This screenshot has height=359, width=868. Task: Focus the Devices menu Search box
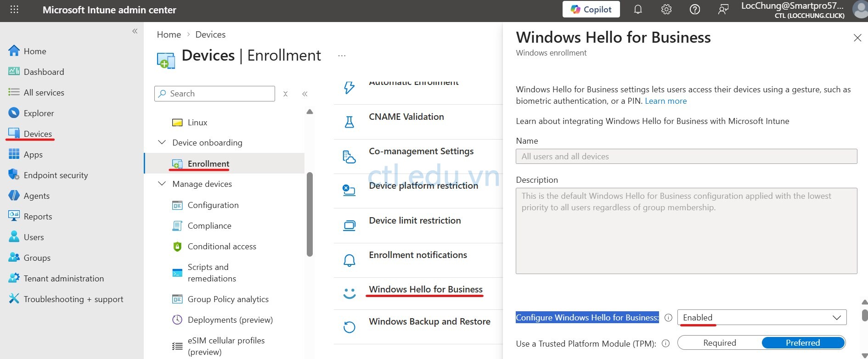(215, 94)
